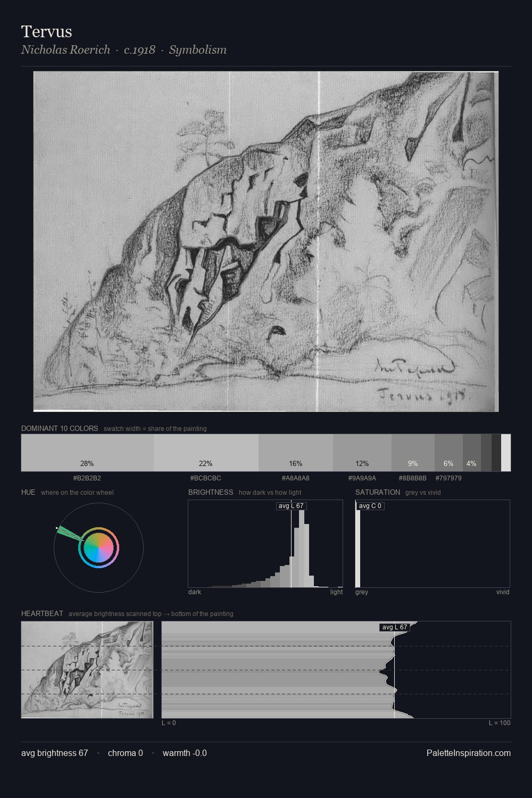Image resolution: width=532 pixels, height=798 pixels.
Task: Click the brightness histogram chart
Action: 265,544
